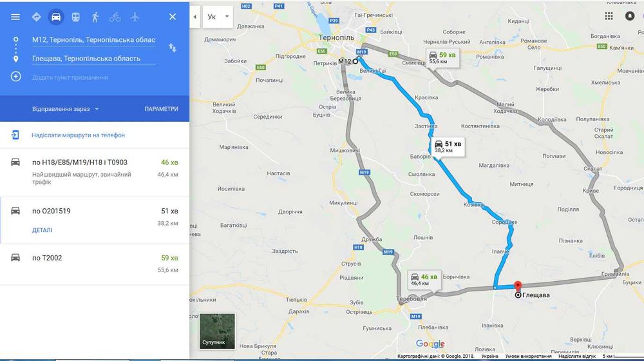Select the flights travel mode icon
The width and height of the screenshot is (644, 361).
point(135,17)
